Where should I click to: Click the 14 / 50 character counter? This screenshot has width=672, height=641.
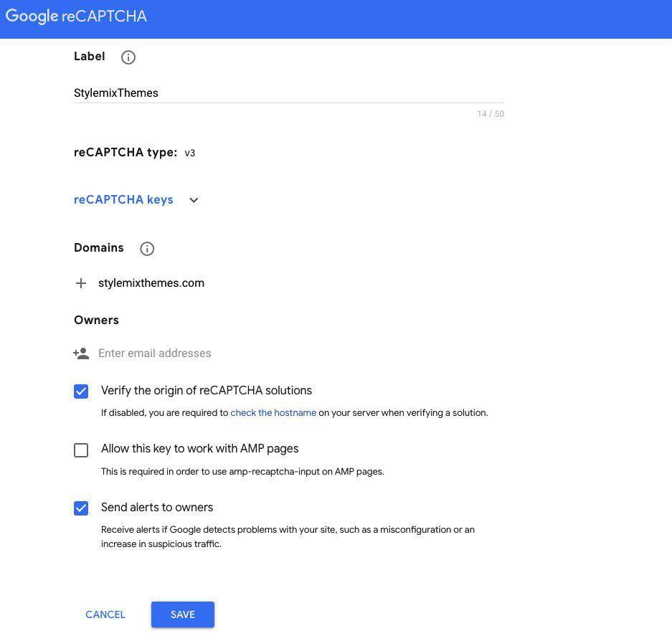491,114
